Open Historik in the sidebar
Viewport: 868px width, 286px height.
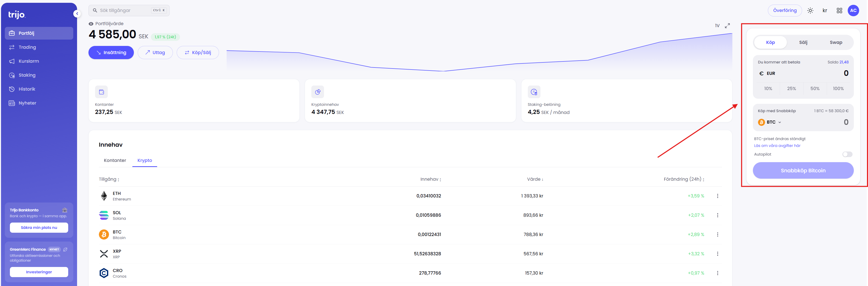39,89
